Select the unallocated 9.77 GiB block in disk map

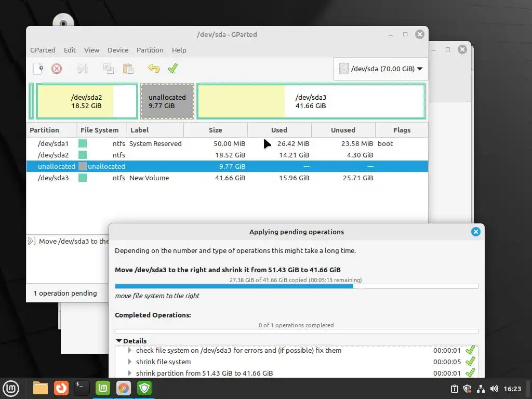[x=167, y=101]
